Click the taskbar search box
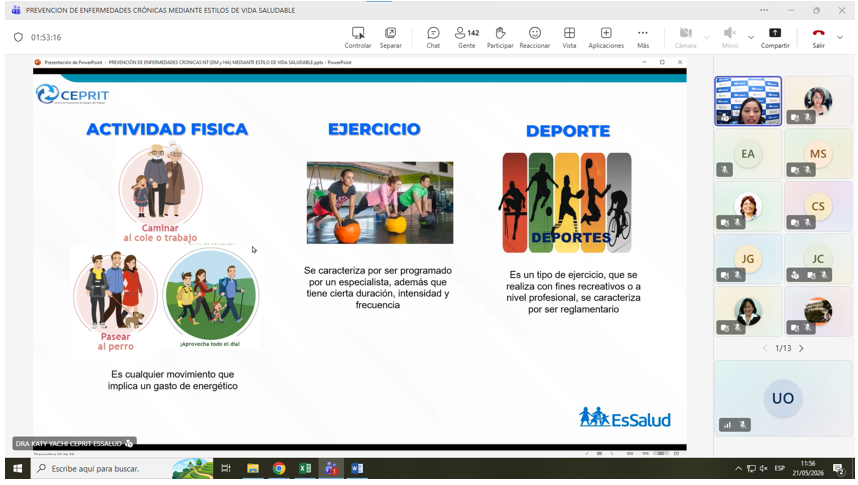 [x=121, y=469]
